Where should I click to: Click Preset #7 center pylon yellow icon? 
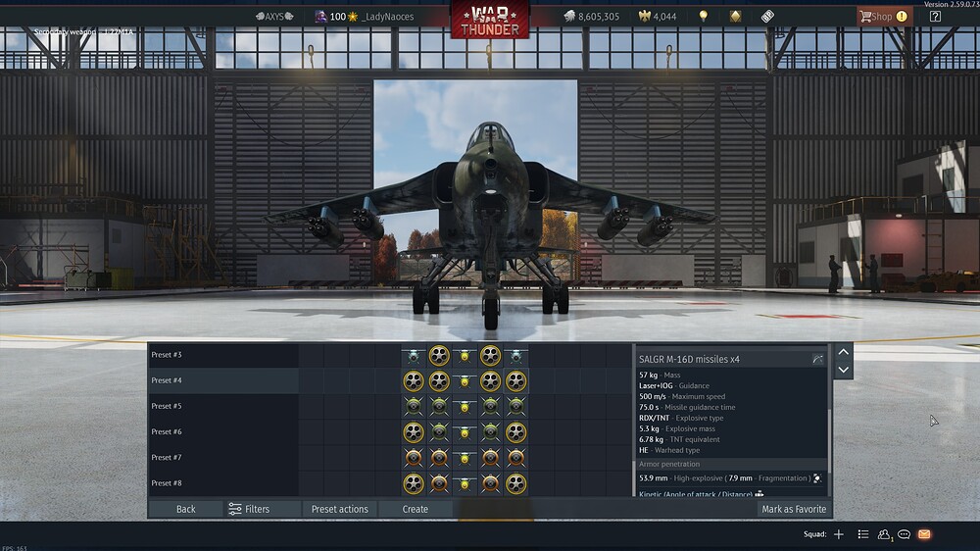point(465,458)
